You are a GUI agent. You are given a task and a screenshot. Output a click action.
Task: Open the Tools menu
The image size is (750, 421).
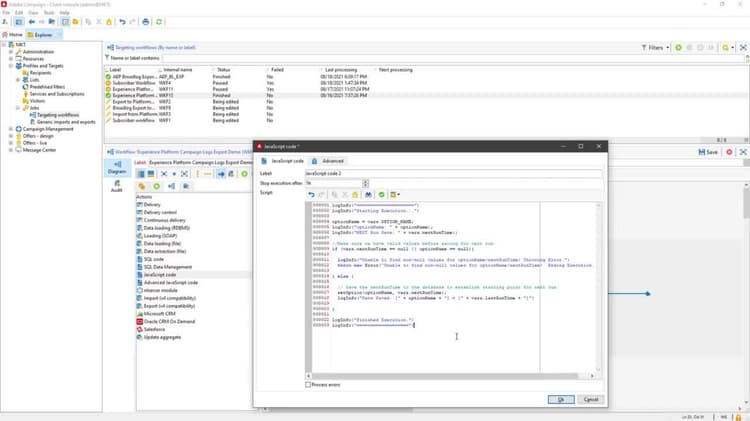(x=47, y=12)
